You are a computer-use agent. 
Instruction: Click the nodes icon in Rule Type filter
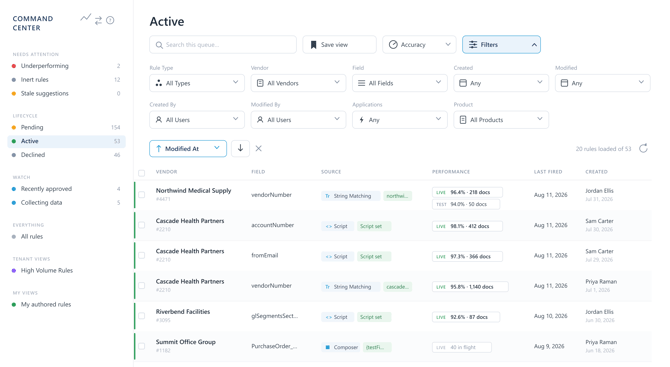[159, 83]
